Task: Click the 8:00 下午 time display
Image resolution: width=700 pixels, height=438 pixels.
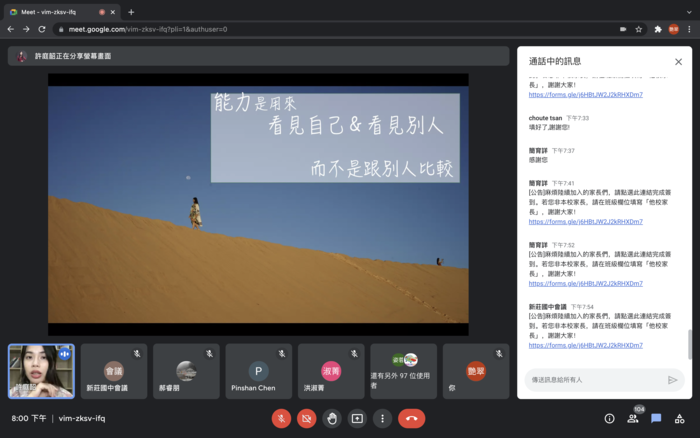Action: click(29, 418)
